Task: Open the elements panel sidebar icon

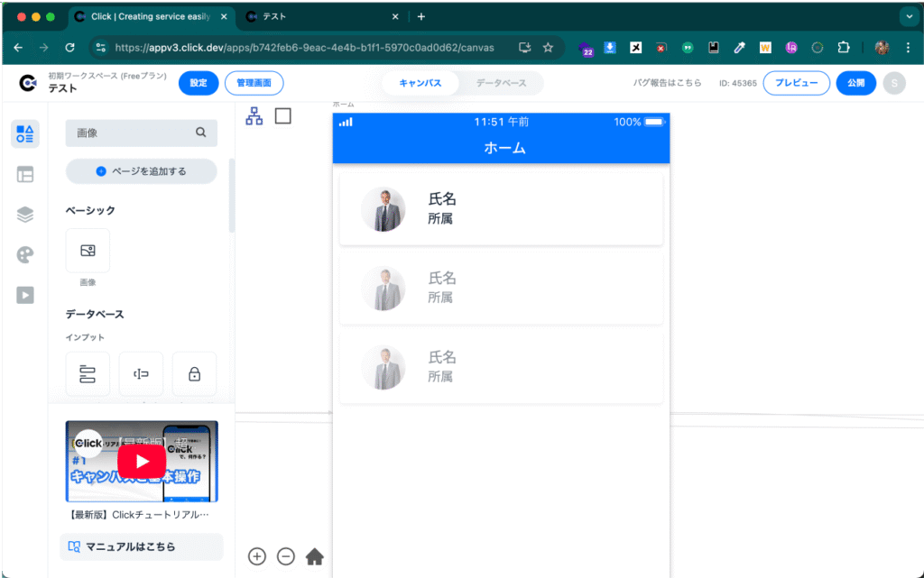Action: pyautogui.click(x=24, y=133)
